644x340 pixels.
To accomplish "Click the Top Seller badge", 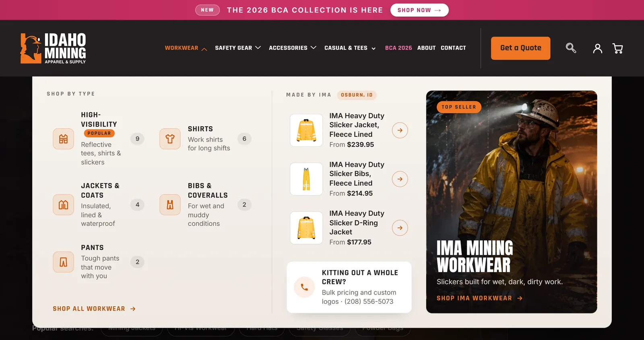I will click(x=459, y=107).
